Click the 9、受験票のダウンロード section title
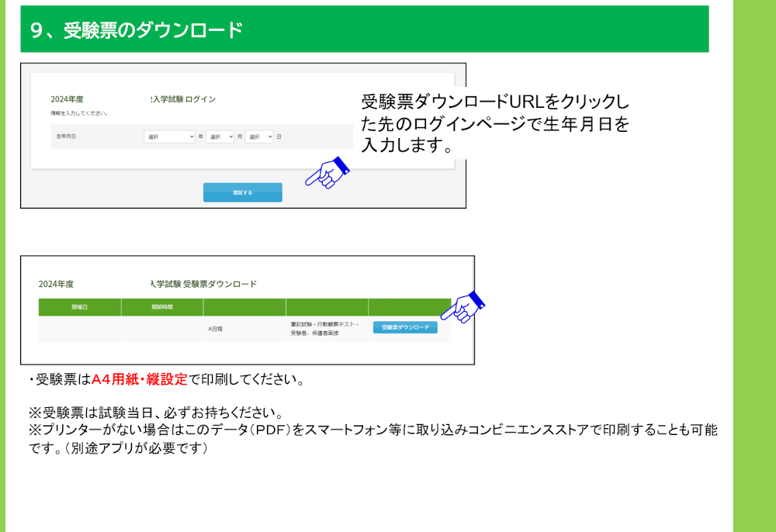The image size is (776, 532). (137, 30)
